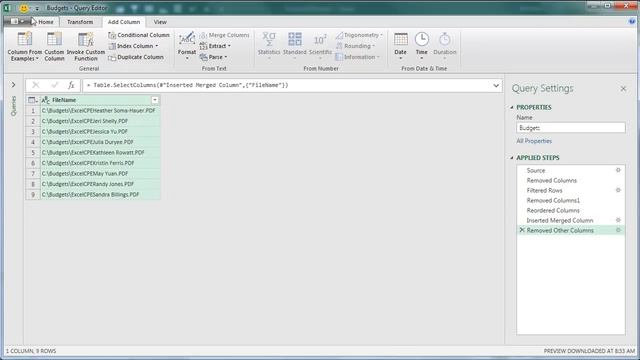Select the Kristin Ferris.PDF cell

pyautogui.click(x=100, y=163)
